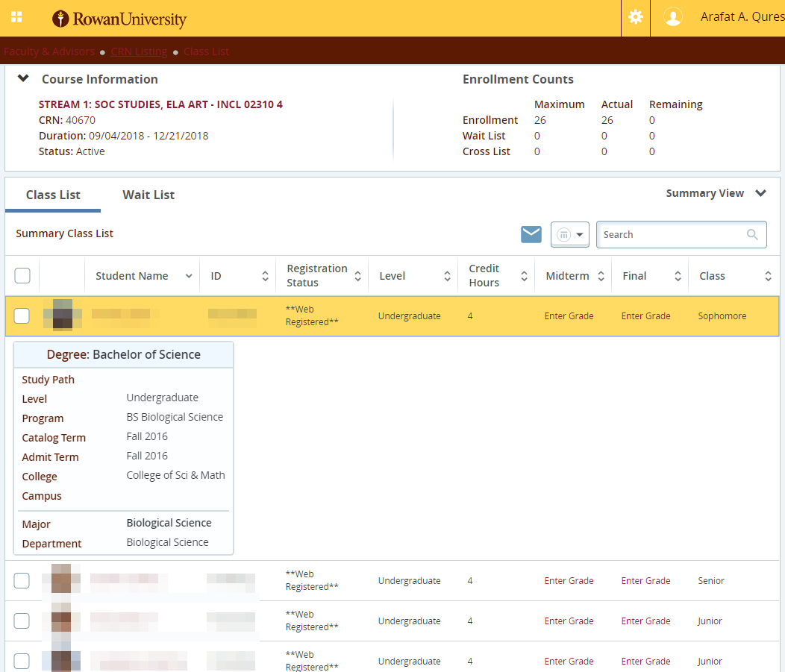Open the column tools dropdown button
Screen dimensions: 785x672
click(x=570, y=234)
